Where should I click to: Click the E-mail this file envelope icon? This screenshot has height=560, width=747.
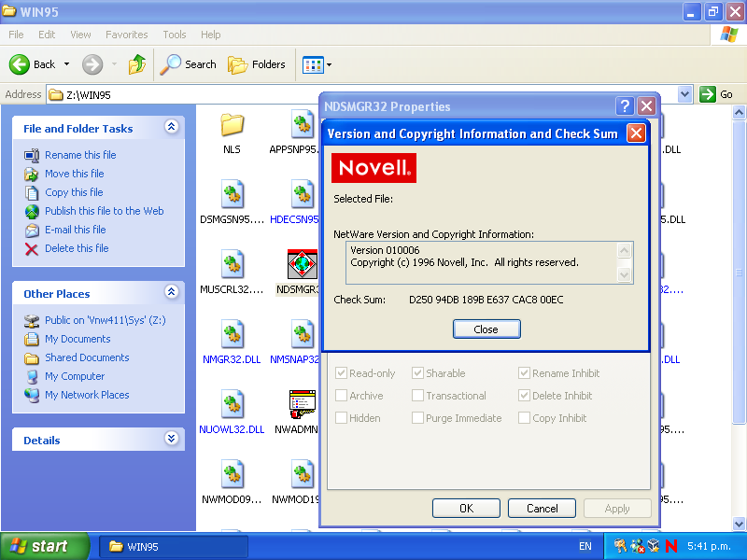[32, 230]
